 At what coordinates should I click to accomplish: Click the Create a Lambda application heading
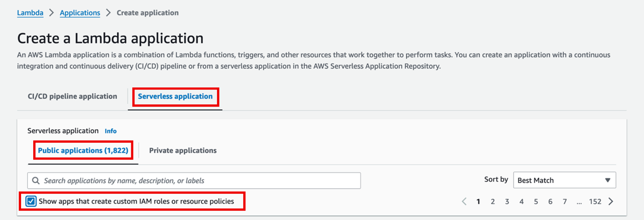[x=110, y=38]
